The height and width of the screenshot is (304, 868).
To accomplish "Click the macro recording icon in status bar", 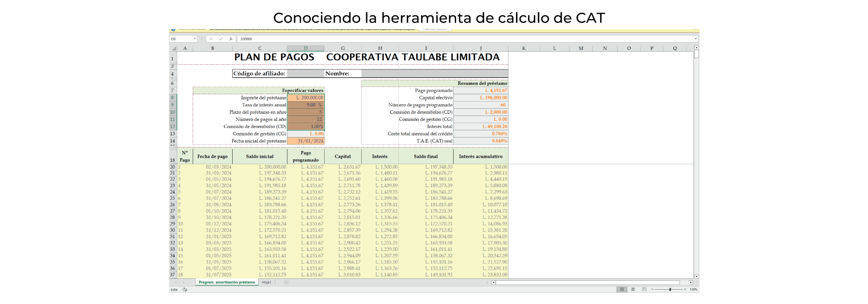I will coord(185,289).
